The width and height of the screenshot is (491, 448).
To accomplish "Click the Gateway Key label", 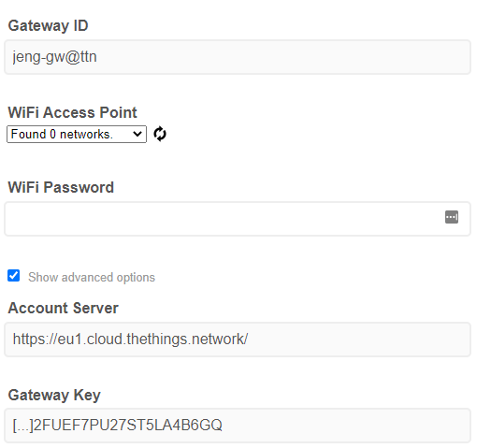I will 54,395.
